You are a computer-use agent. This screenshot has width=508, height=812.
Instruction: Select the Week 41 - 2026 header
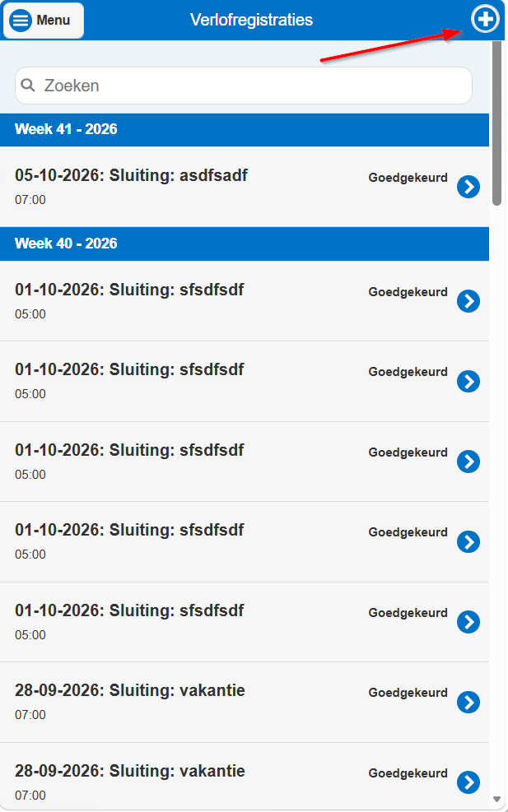[245, 129]
